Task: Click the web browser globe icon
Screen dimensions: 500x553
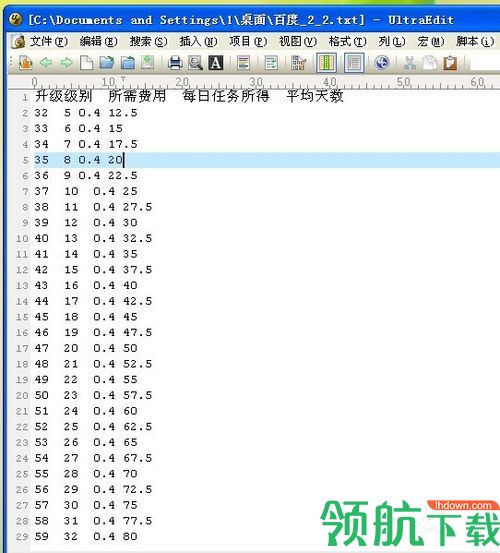Action: click(382, 63)
